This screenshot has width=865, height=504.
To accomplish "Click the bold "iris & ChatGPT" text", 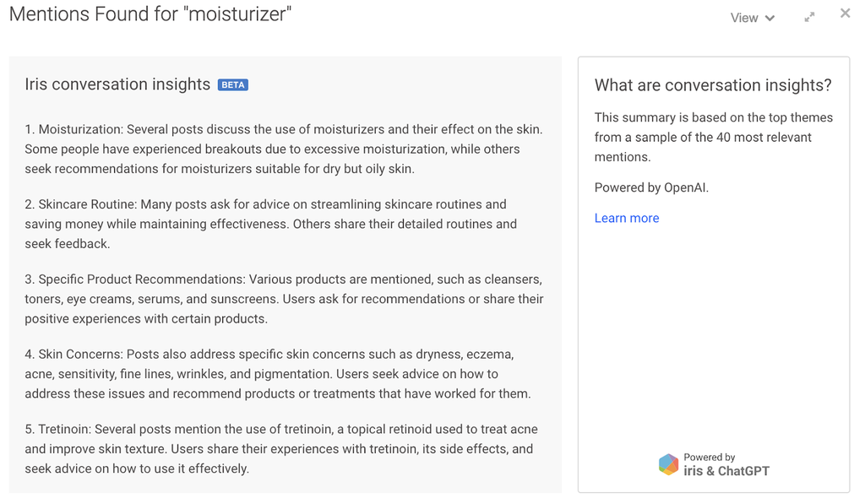I will tap(726, 471).
